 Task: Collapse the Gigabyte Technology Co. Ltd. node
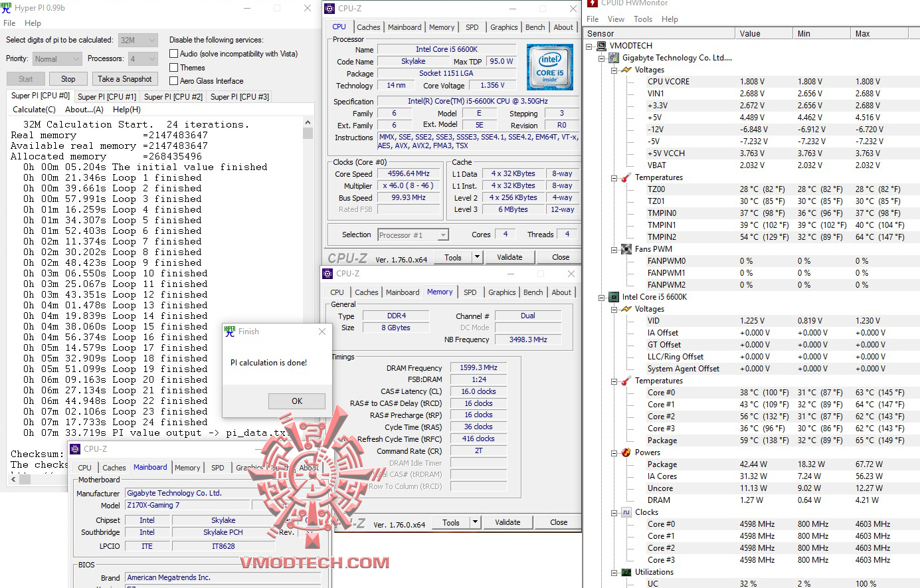tap(602, 58)
